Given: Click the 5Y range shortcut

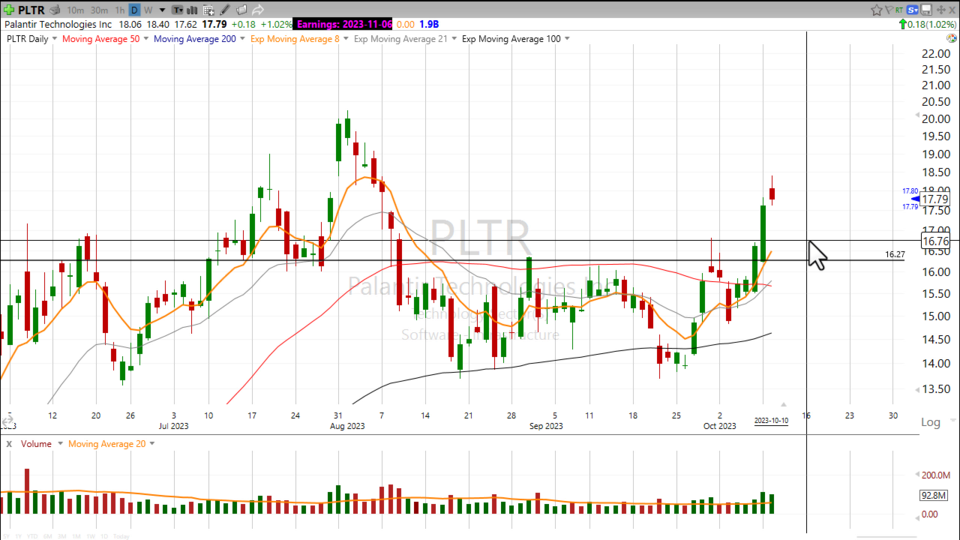Looking at the screenshot, I should (x=6, y=536).
